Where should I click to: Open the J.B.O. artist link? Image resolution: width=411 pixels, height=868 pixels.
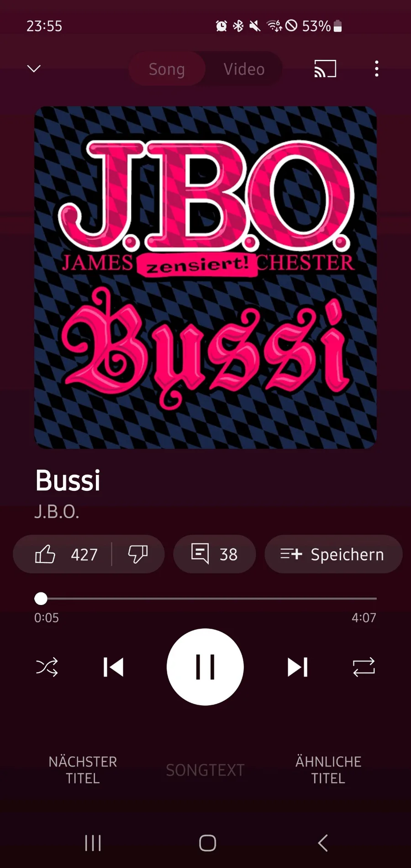(57, 512)
